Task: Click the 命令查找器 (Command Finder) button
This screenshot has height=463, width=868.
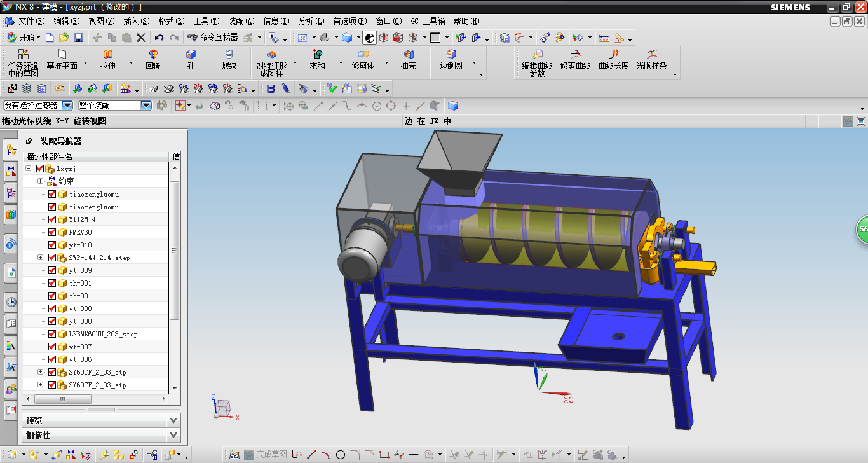Action: coord(213,38)
